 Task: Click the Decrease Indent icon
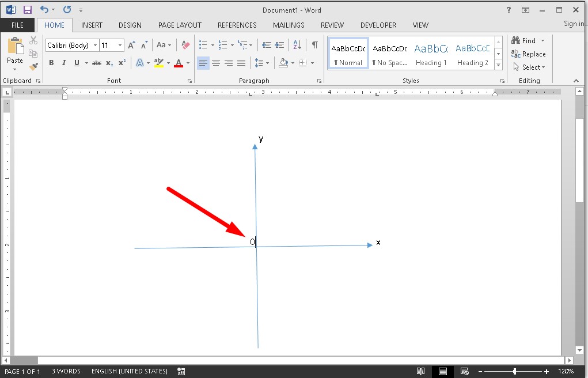click(x=266, y=45)
